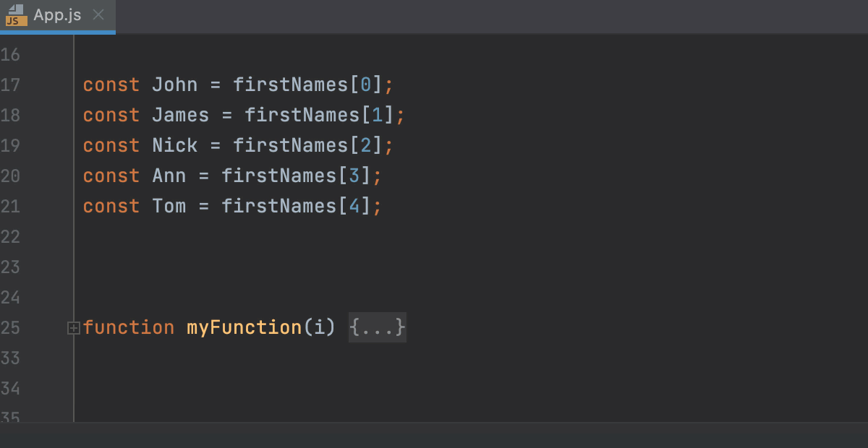Viewport: 868px width, 448px height.
Task: Click line number 25 in the gutter
Action: click(12, 327)
